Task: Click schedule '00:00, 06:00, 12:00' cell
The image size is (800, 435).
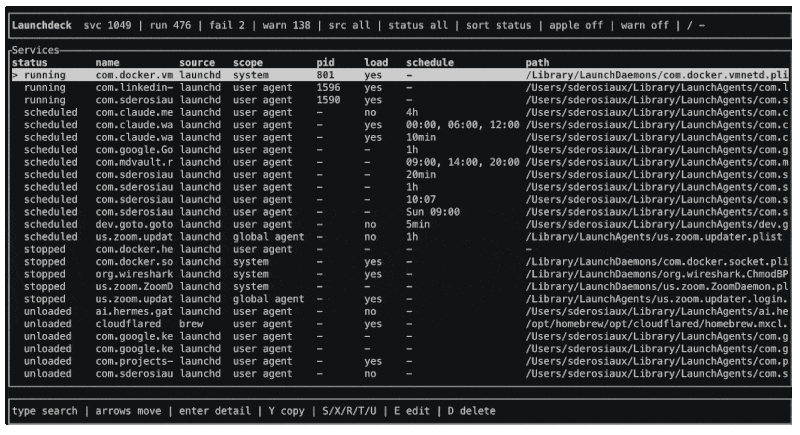Action: (463, 125)
